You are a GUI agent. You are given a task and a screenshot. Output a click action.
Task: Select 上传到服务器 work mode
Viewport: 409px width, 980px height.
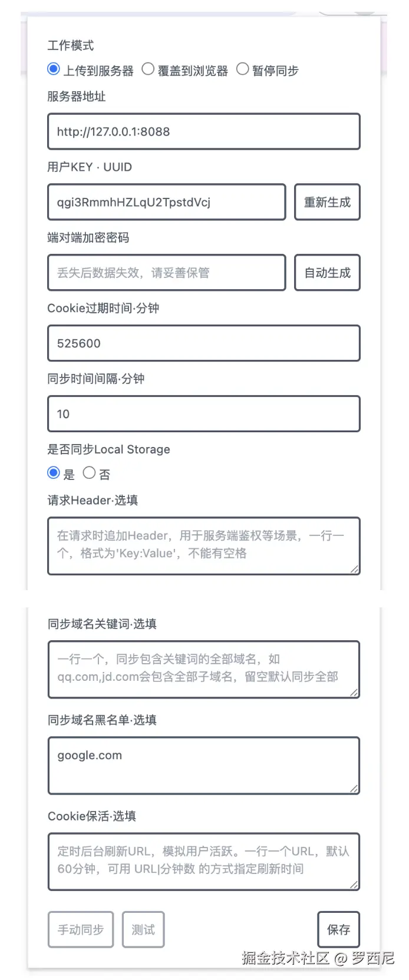pyautogui.click(x=54, y=69)
